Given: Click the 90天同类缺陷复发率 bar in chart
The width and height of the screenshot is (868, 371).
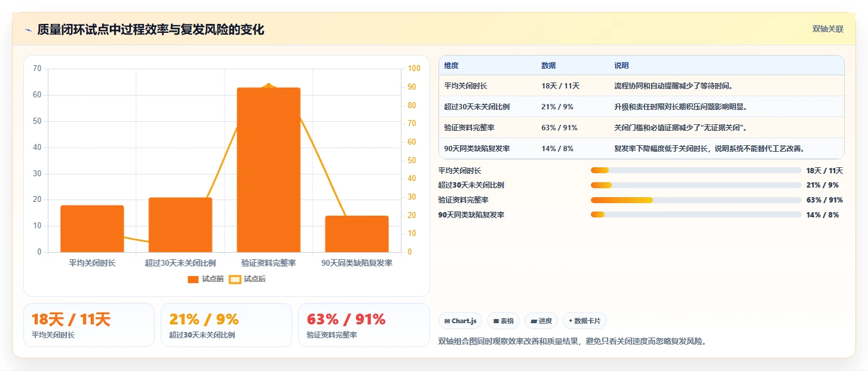Looking at the screenshot, I should (357, 234).
